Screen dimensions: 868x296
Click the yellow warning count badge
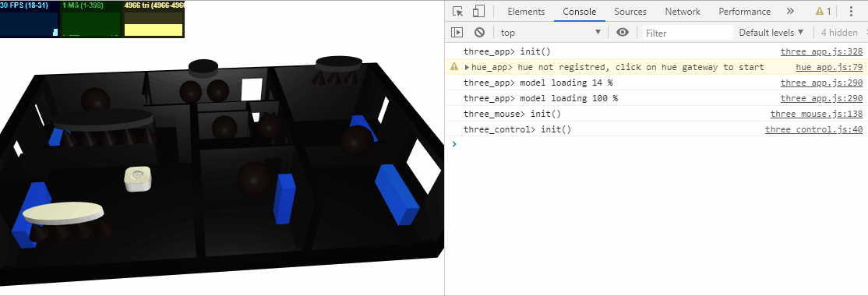823,12
